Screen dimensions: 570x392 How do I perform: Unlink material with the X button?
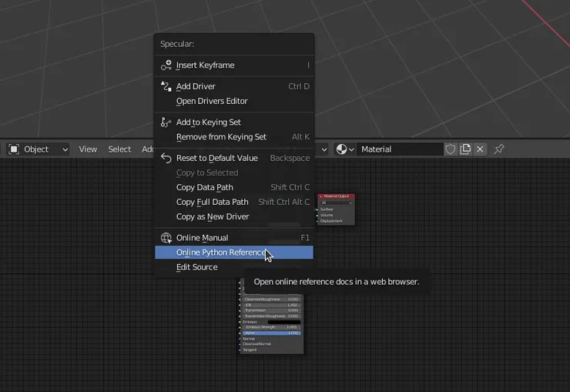coord(480,149)
